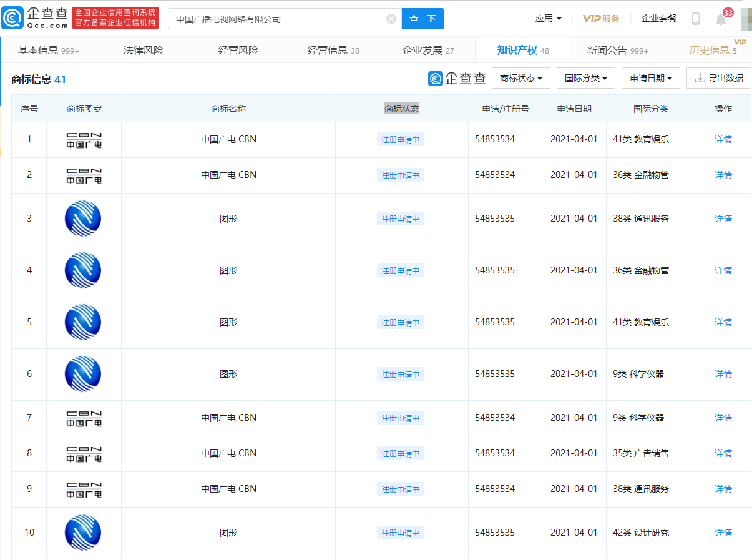Open the 应用 dropdown menu
This screenshot has height=560, width=752.
pos(549,19)
